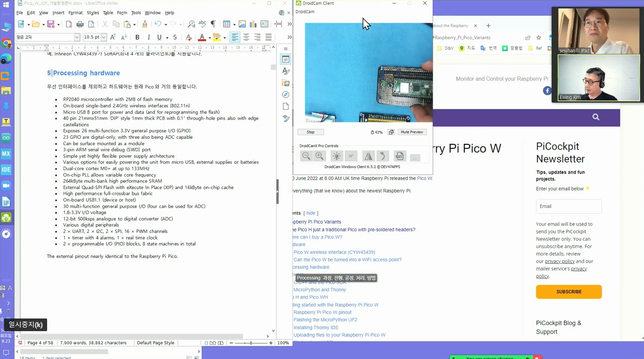Open the Styles menu in Writer
The width and height of the screenshot is (644, 359).
click(x=93, y=13)
